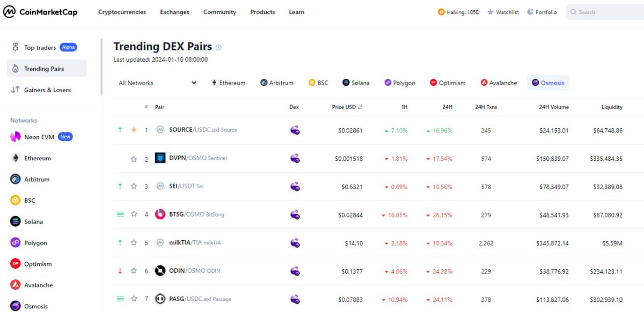This screenshot has width=644, height=312.
Task: Click the PASG token logo
Action: [160, 299]
